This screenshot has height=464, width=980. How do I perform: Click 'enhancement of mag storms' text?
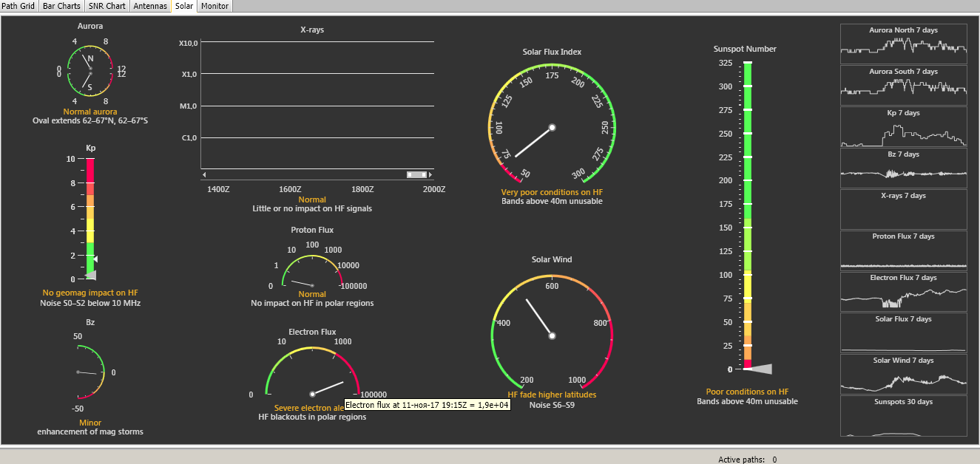[90, 431]
